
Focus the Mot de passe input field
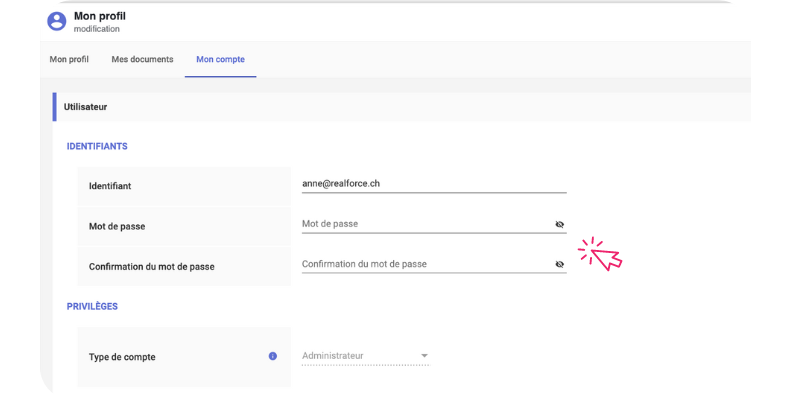click(x=425, y=225)
